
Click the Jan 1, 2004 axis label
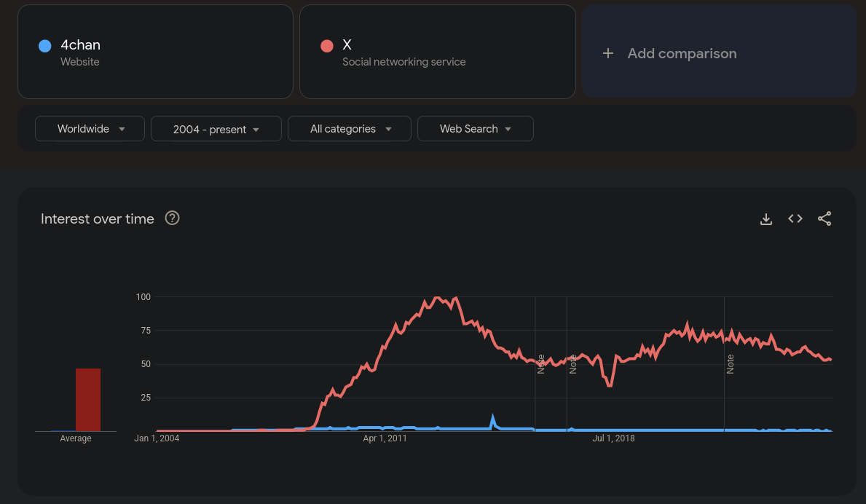click(157, 438)
